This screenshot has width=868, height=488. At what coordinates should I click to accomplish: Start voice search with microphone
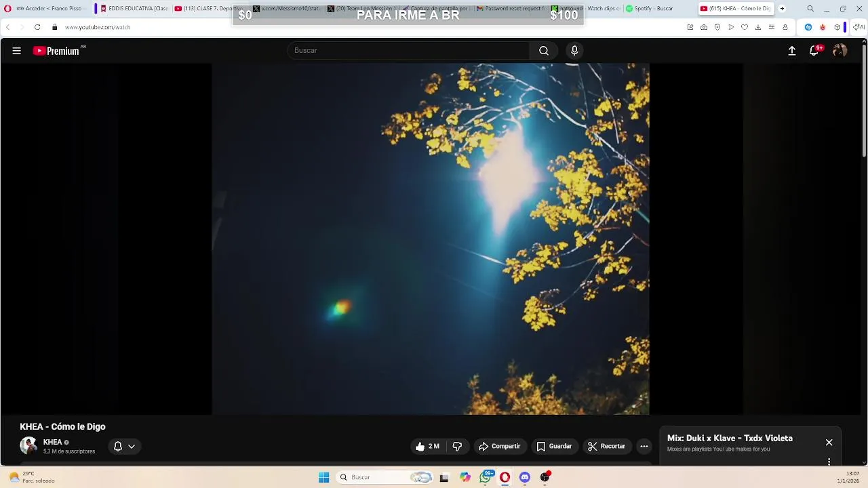pyautogui.click(x=574, y=51)
